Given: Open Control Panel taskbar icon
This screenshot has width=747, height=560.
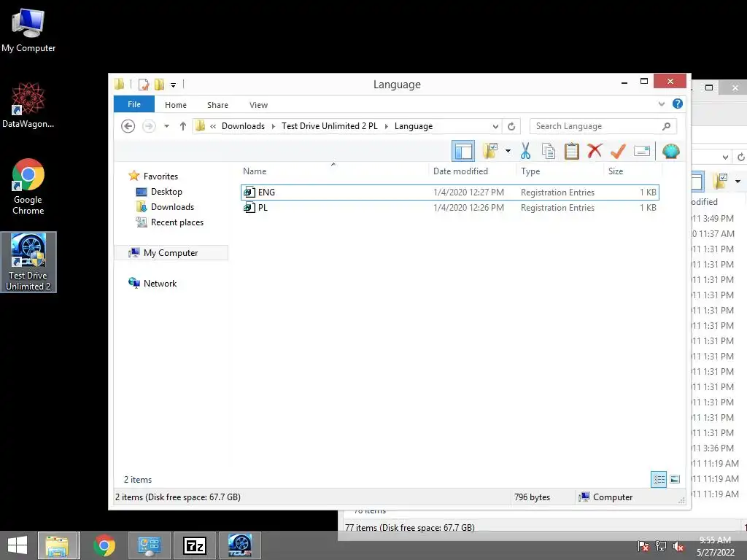Looking at the screenshot, I should tap(149, 545).
